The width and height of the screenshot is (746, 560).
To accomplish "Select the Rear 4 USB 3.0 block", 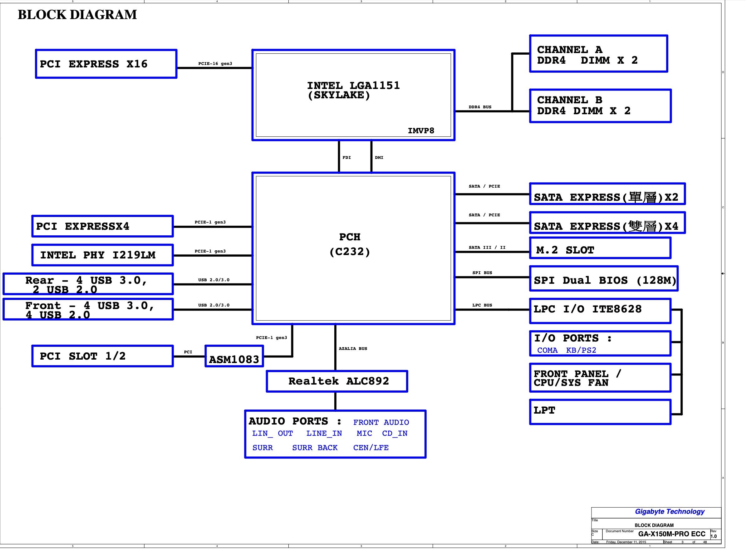I will tap(88, 284).
